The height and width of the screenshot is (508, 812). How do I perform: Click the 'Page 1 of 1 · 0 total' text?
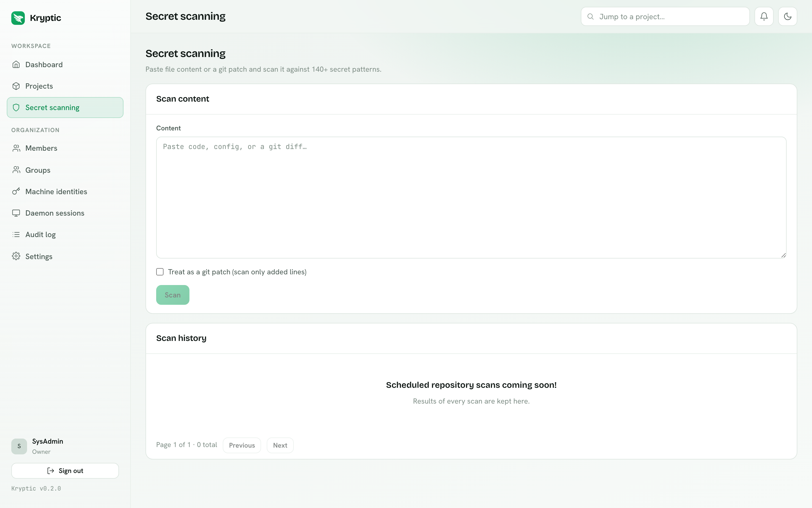187,445
